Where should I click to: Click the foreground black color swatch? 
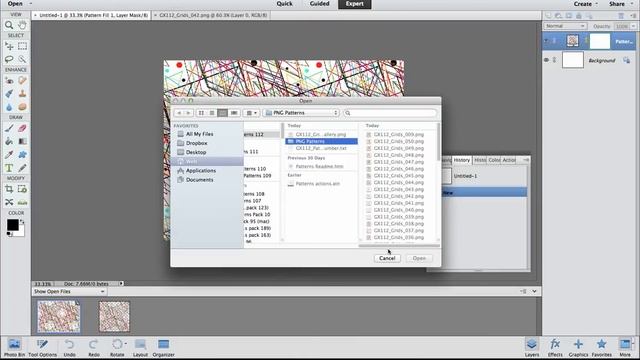(x=12, y=224)
